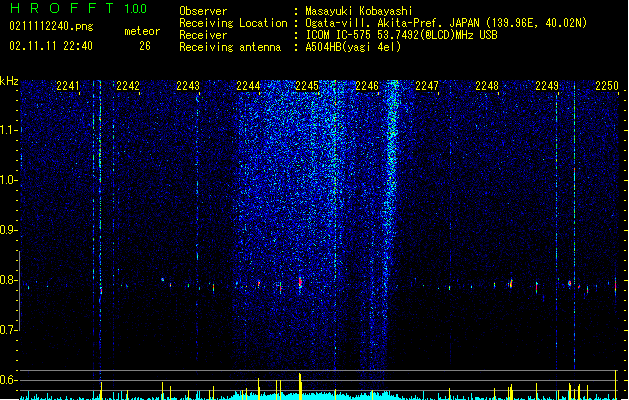
Task: Click the 2244 time marker
Action: click(x=248, y=86)
